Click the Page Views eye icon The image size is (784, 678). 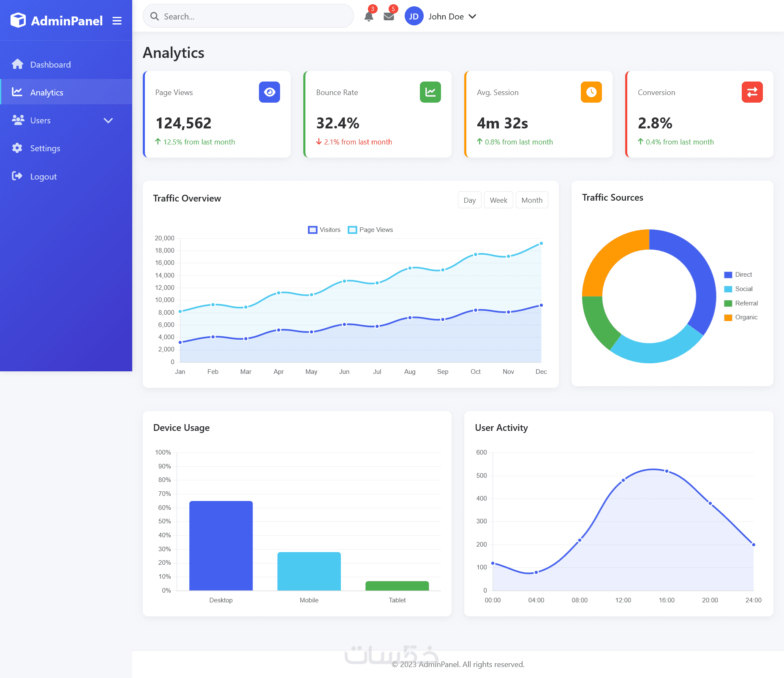tap(269, 92)
